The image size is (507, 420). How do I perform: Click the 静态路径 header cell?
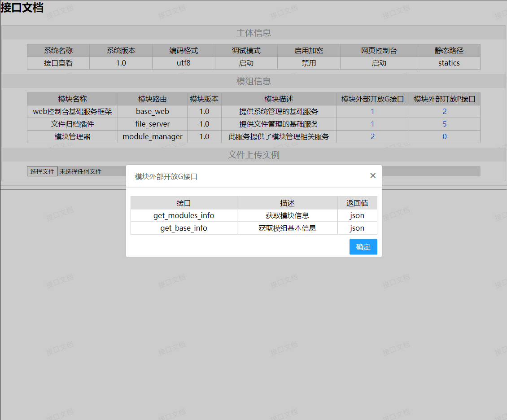point(449,50)
